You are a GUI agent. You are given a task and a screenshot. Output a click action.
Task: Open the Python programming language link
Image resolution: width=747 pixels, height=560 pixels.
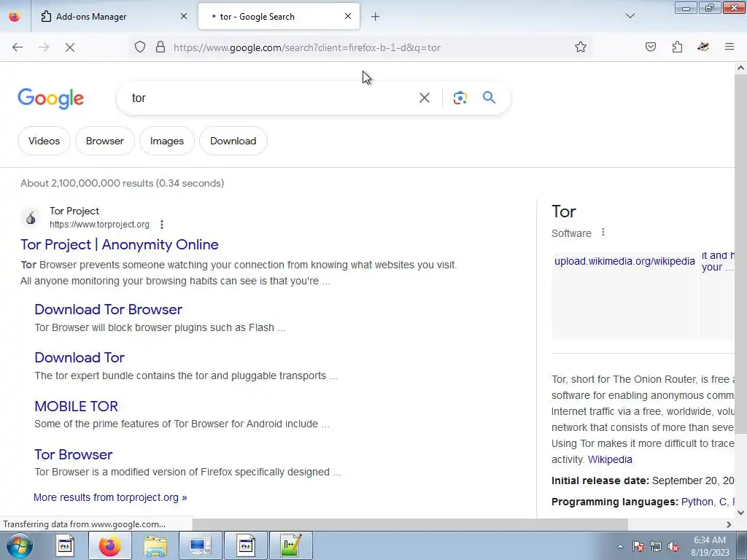[x=697, y=502]
